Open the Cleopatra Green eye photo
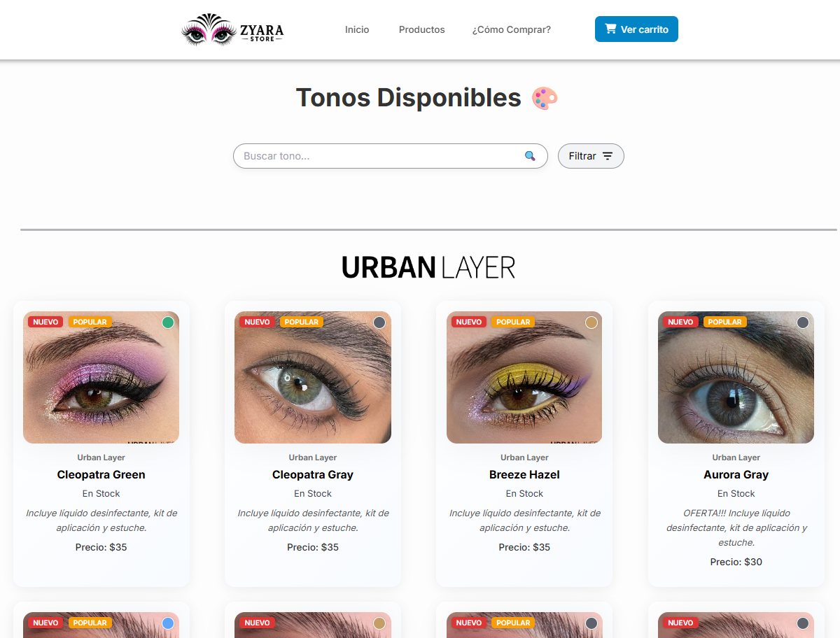The width and height of the screenshot is (840, 638). [101, 377]
